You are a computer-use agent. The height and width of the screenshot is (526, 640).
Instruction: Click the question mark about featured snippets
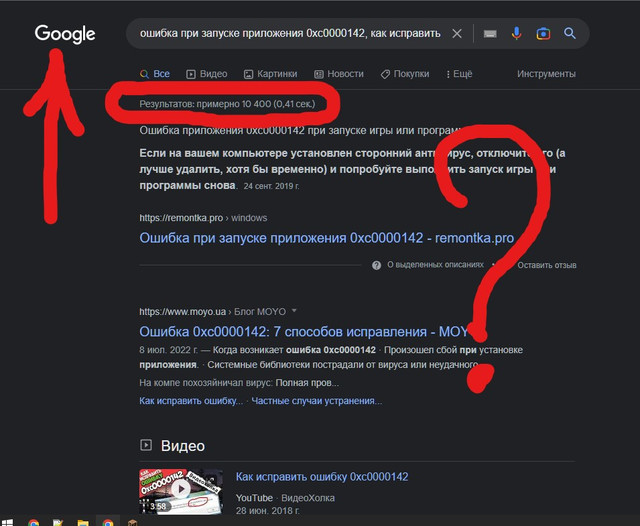coord(376,265)
